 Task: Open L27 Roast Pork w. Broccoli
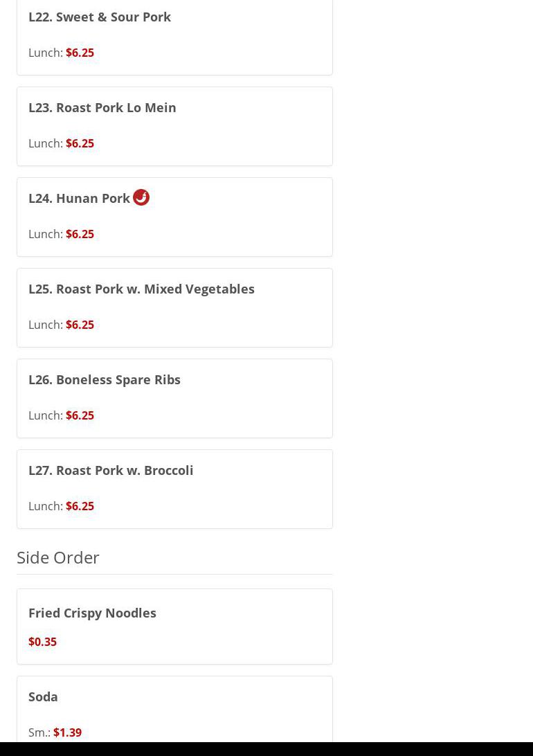(x=111, y=470)
